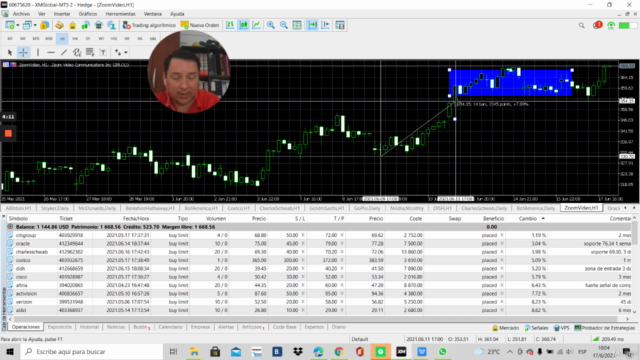Open the Ventana menu
The height and width of the screenshot is (360, 640).
153,14
